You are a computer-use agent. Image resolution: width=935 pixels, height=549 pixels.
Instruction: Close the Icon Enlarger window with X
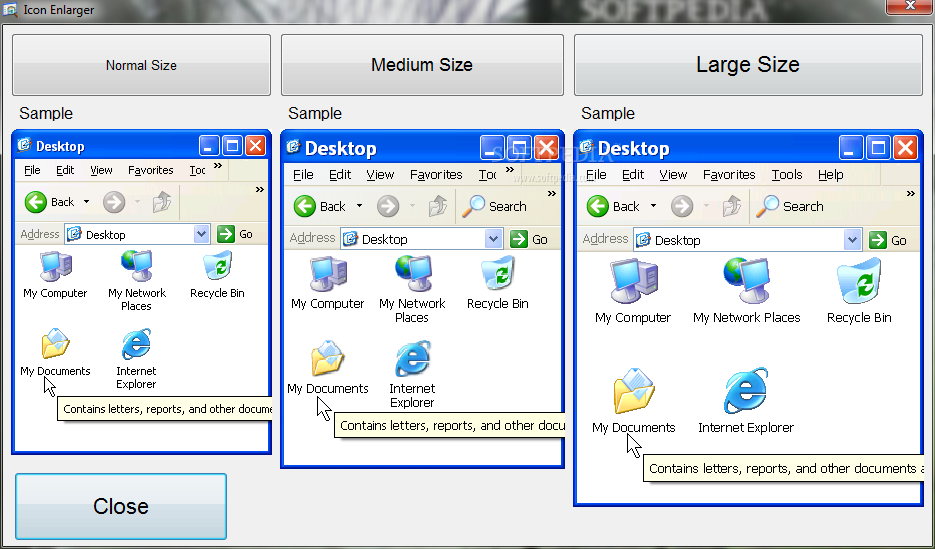pyautogui.click(x=909, y=6)
